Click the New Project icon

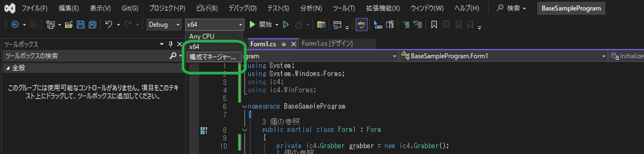(x=50, y=25)
